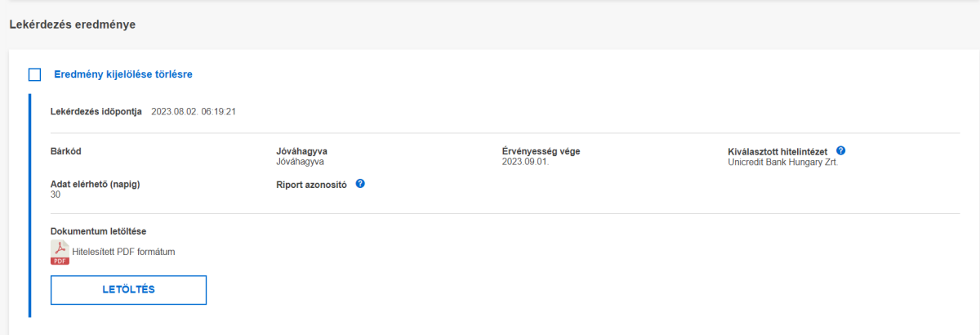The image size is (980, 335).
Task: Click the Adat elérhető (napig) value 30
Action: point(56,194)
